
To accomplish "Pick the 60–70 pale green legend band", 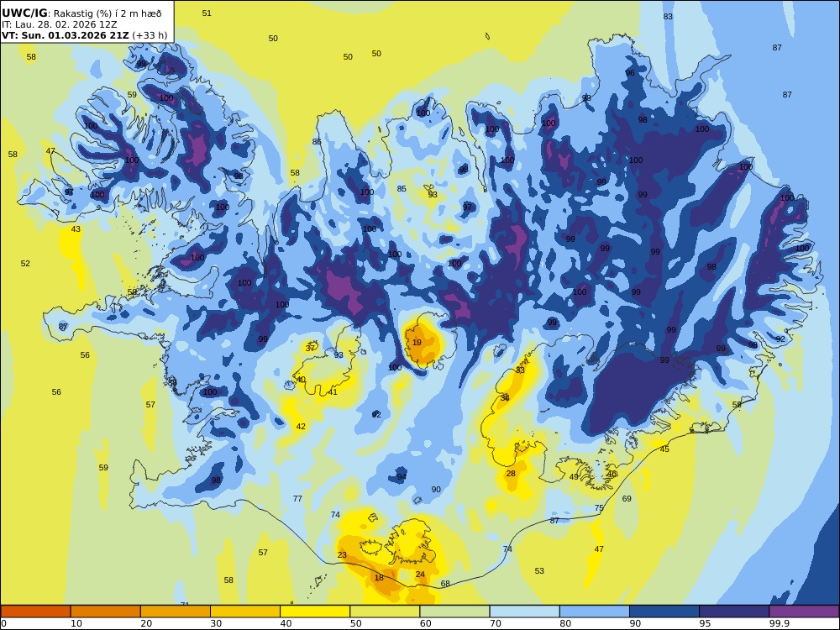I will (454, 612).
